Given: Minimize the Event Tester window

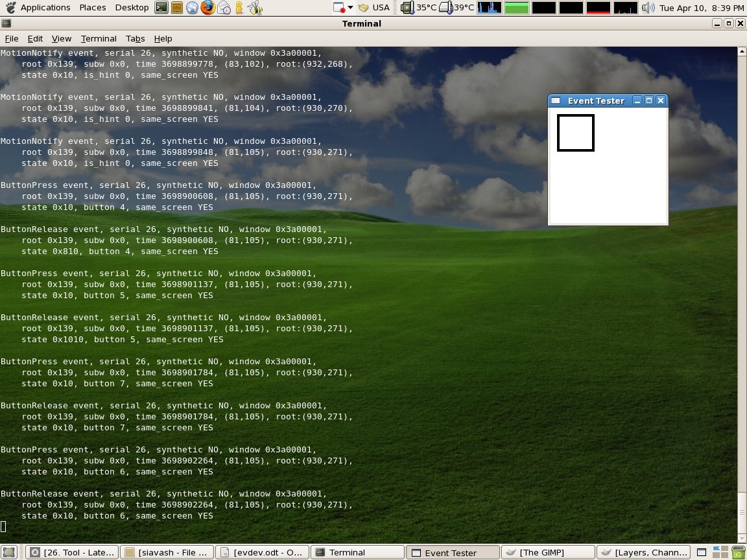Looking at the screenshot, I should 637,100.
